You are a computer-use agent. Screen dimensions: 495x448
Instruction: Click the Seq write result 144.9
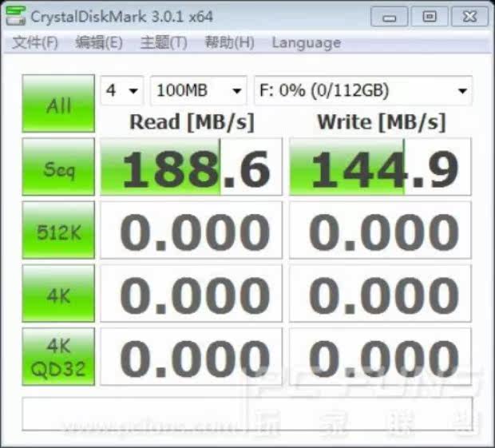click(380, 167)
